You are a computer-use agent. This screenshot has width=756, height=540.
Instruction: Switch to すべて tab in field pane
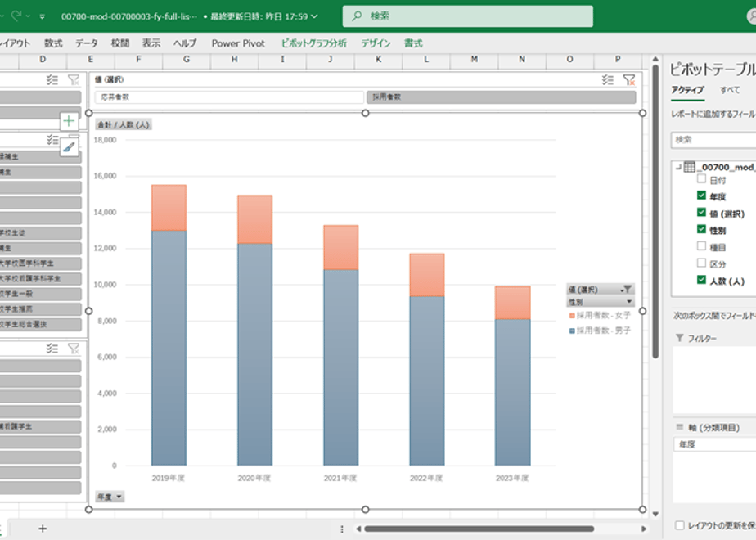(730, 90)
